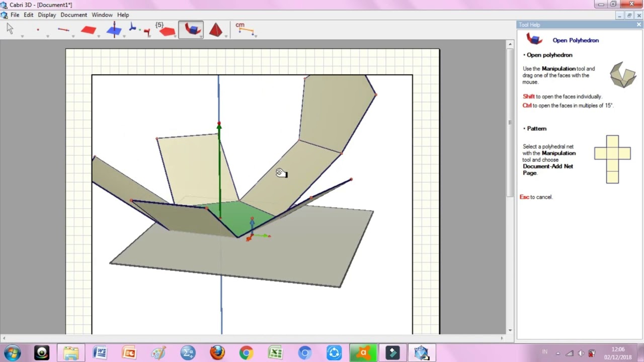Open the Document menu
The width and height of the screenshot is (644, 362).
73,15
